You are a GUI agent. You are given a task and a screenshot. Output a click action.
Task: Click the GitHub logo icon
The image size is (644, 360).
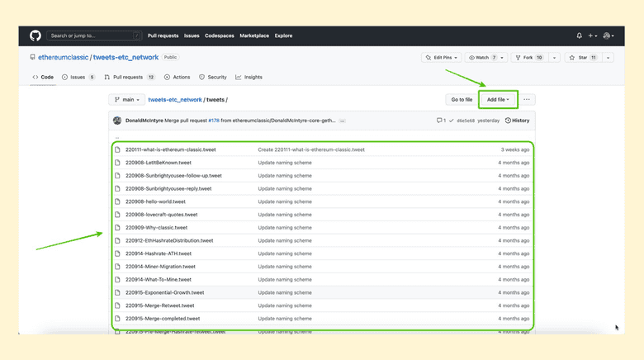click(x=36, y=36)
